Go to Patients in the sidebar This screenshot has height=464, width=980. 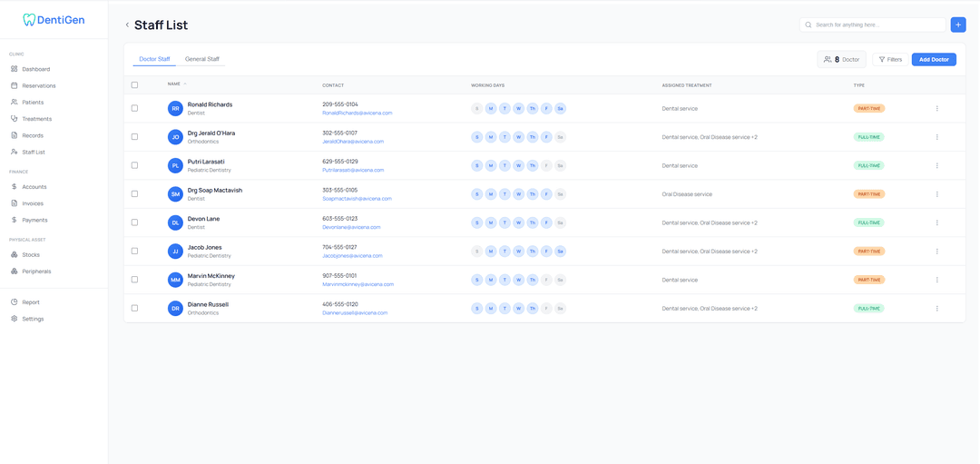[x=27, y=102]
